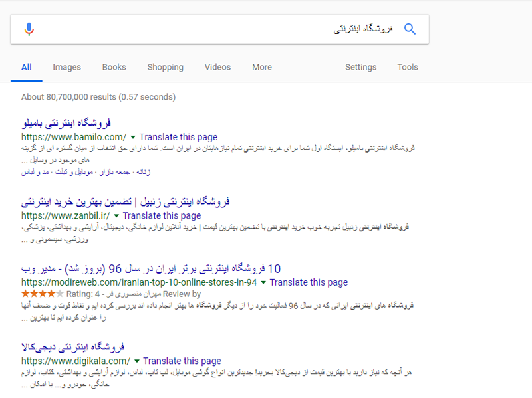Expand dropdown arrow next to modireweb.com URL
Viewport: 532px width, 398px height.
[263, 282]
